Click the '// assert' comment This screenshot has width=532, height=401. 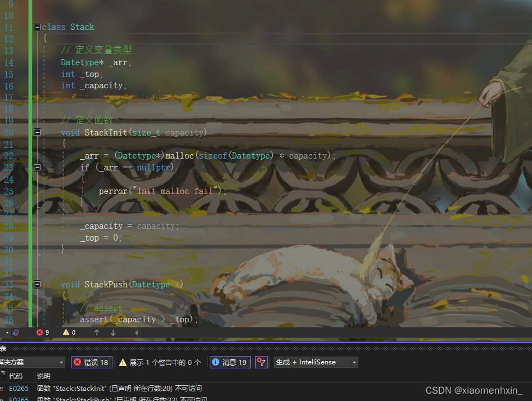pyautogui.click(x=101, y=308)
